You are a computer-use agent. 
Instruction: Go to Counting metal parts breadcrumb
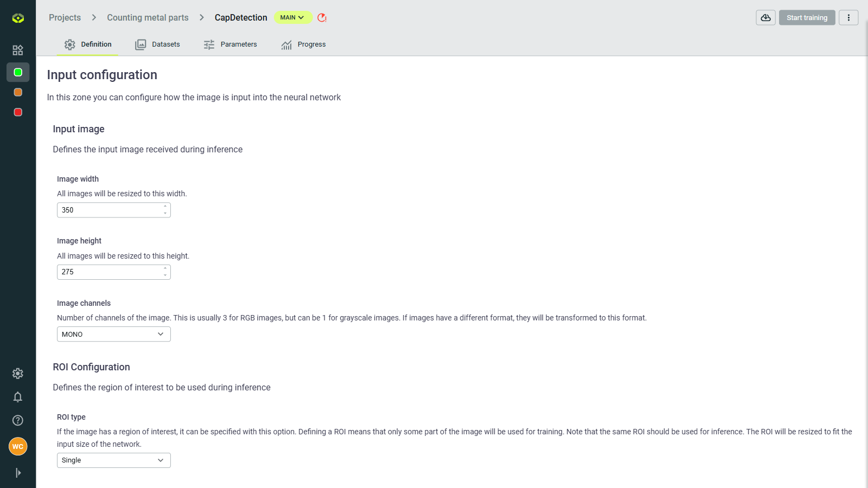click(x=148, y=18)
